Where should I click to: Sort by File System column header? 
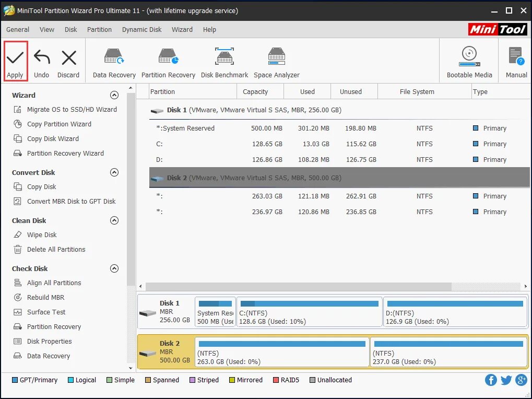[x=424, y=91]
